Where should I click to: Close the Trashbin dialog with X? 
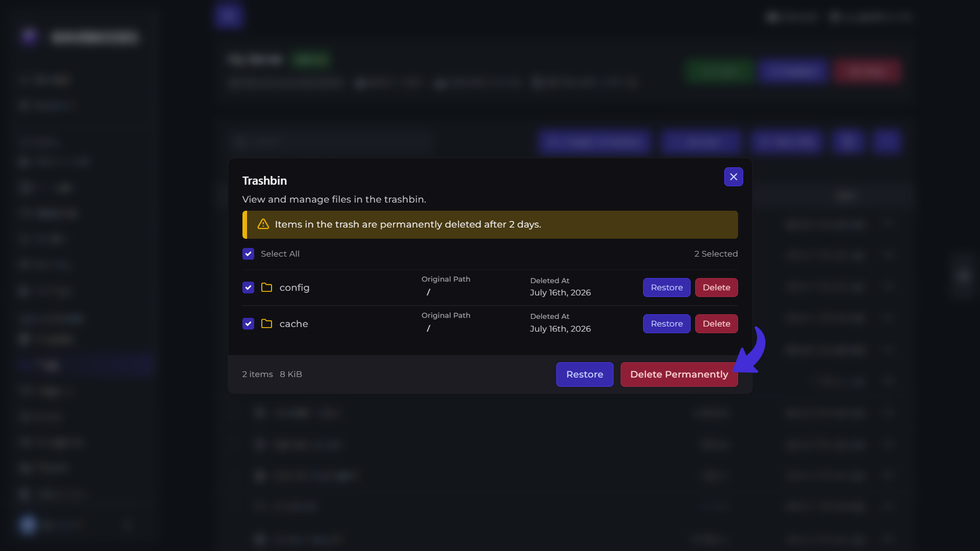click(x=733, y=177)
